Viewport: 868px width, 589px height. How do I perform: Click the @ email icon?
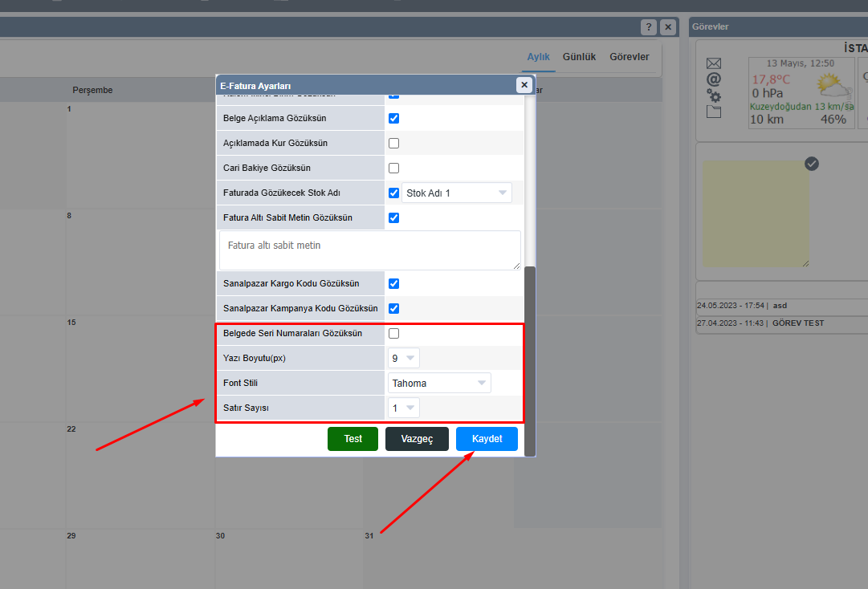pyautogui.click(x=714, y=79)
